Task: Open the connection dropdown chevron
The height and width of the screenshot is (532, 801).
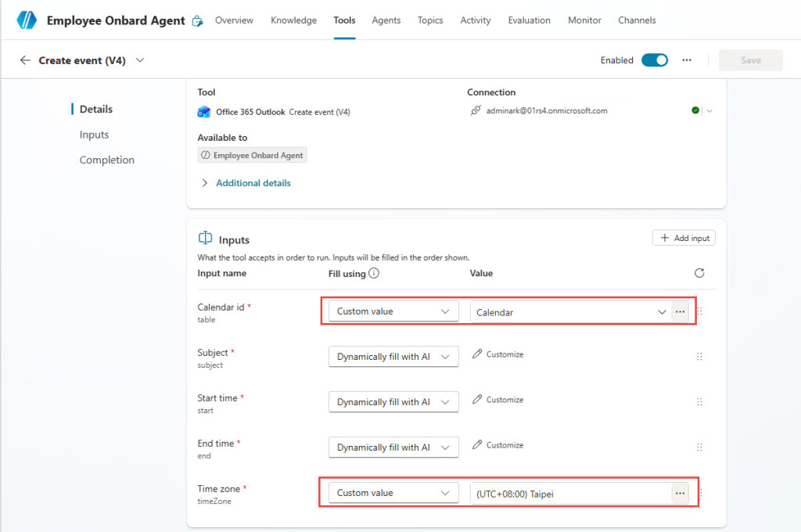Action: click(709, 110)
